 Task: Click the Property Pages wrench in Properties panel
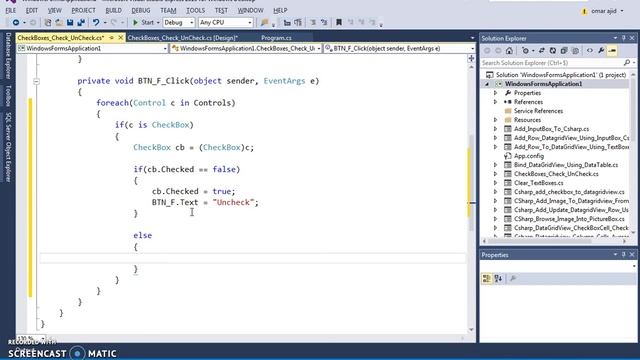(x=513, y=278)
